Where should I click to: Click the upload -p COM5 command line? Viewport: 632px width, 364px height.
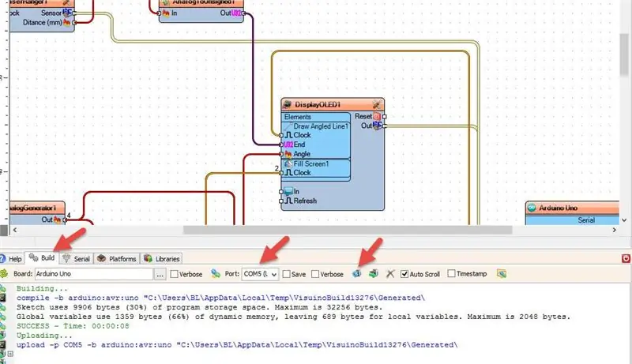[237, 345]
